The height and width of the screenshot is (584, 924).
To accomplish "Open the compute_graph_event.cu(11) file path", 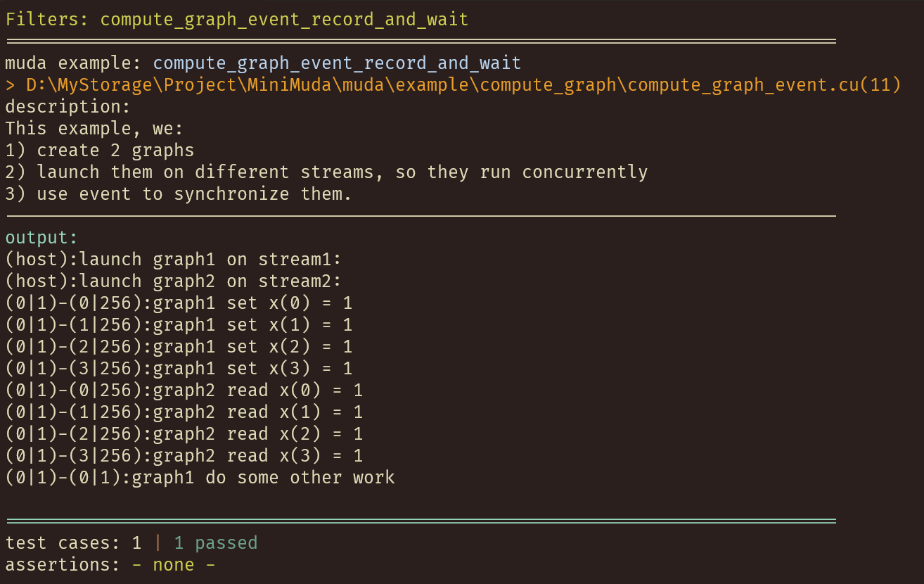I will (x=454, y=85).
